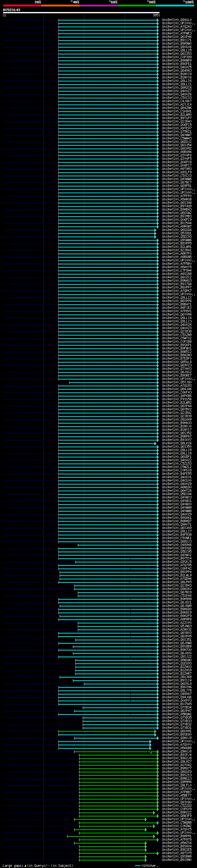This screenshot has width=197, height=868.
Task: Select hit label UniRef100_C6KF43
Action: 176,392
